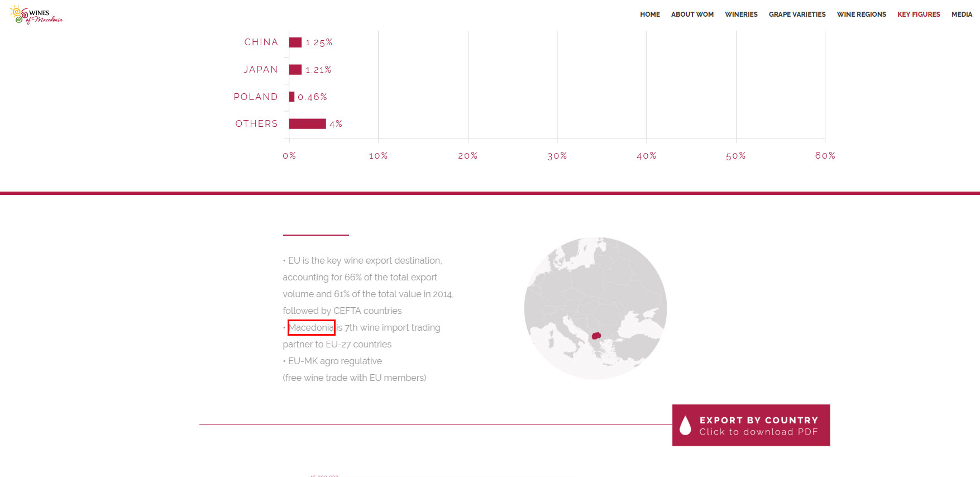Click the highlighted Macedonia text
The height and width of the screenshot is (477, 980).
[x=311, y=328]
